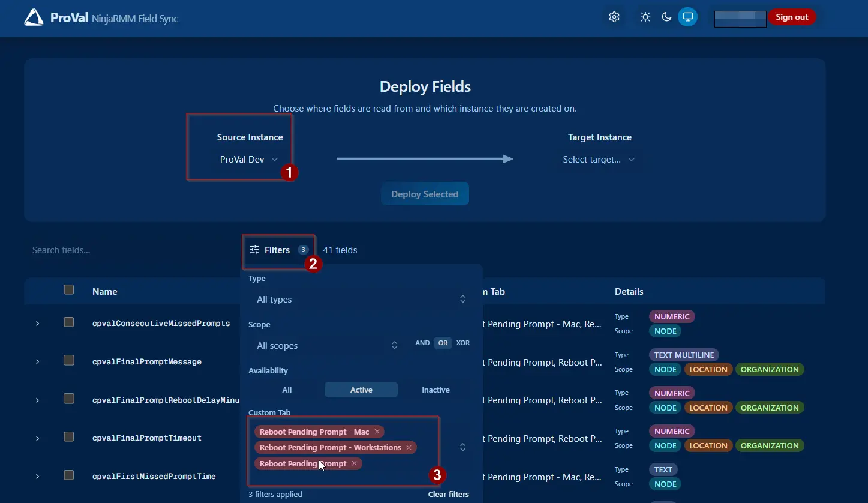Toggle the Filters button
868x503 pixels.
pyautogui.click(x=279, y=250)
